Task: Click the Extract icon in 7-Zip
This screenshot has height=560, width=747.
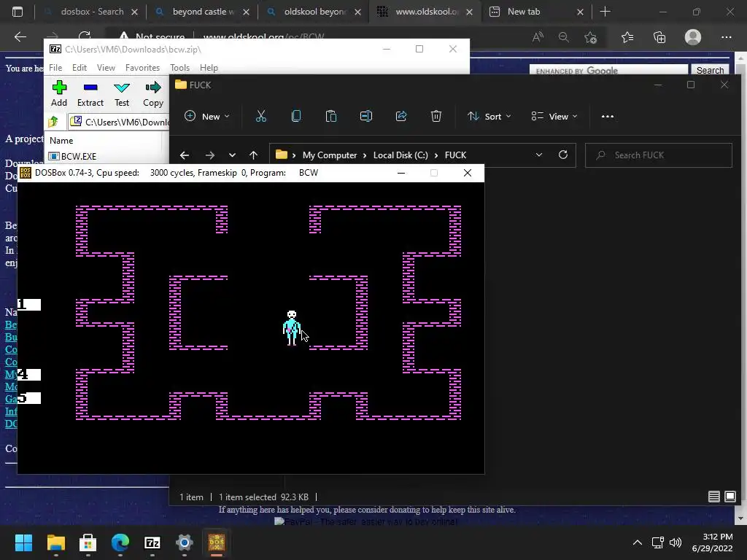Action: [x=90, y=93]
